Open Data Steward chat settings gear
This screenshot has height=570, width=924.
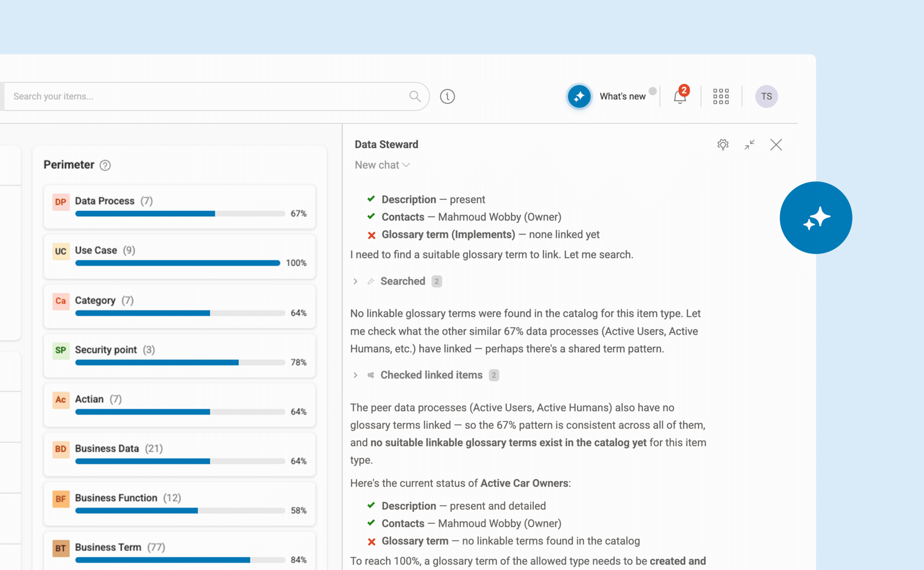point(723,144)
